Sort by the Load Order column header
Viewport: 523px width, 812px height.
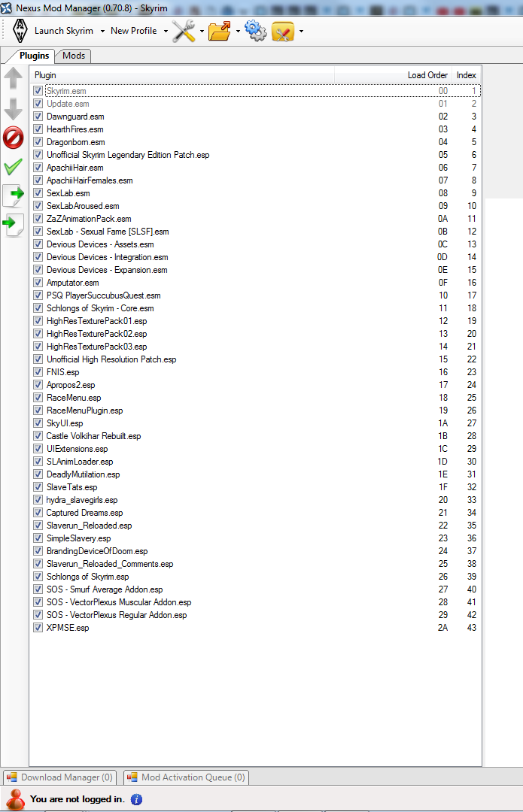coord(394,75)
